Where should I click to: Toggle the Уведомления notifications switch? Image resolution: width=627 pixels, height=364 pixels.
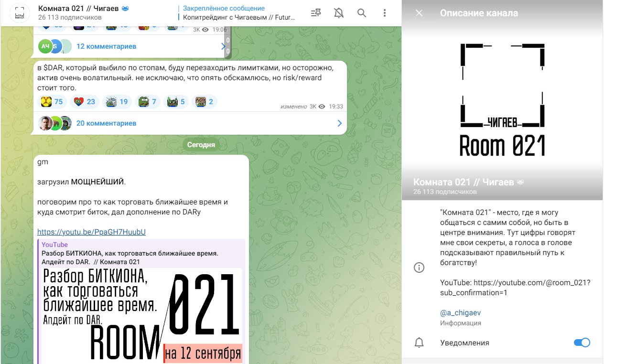[x=582, y=343]
